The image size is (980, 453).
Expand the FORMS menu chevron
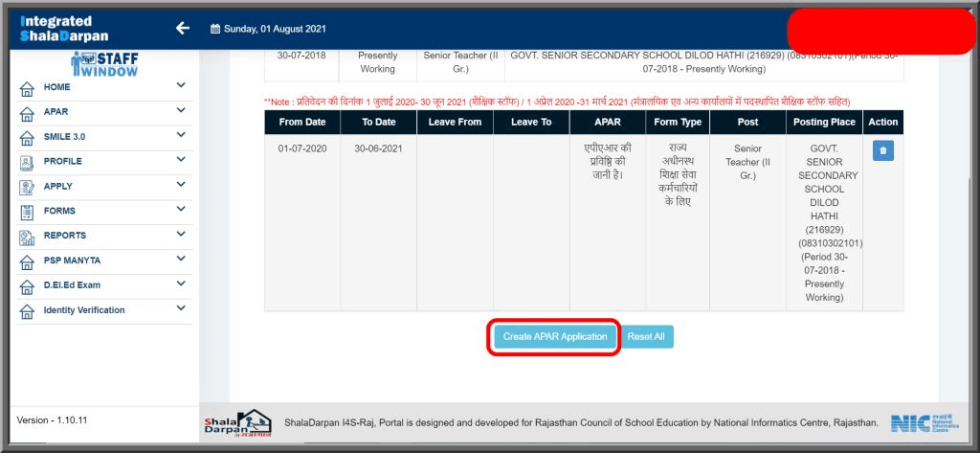[181, 209]
